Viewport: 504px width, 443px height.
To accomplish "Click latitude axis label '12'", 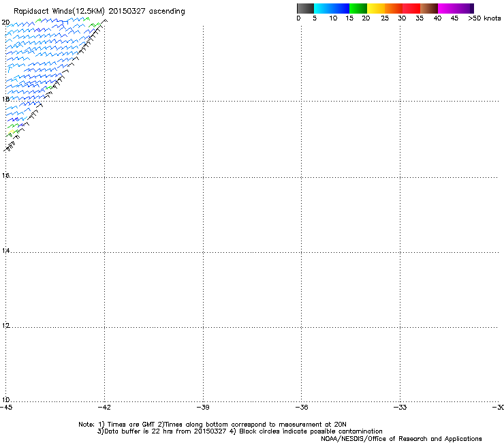I will [5, 326].
